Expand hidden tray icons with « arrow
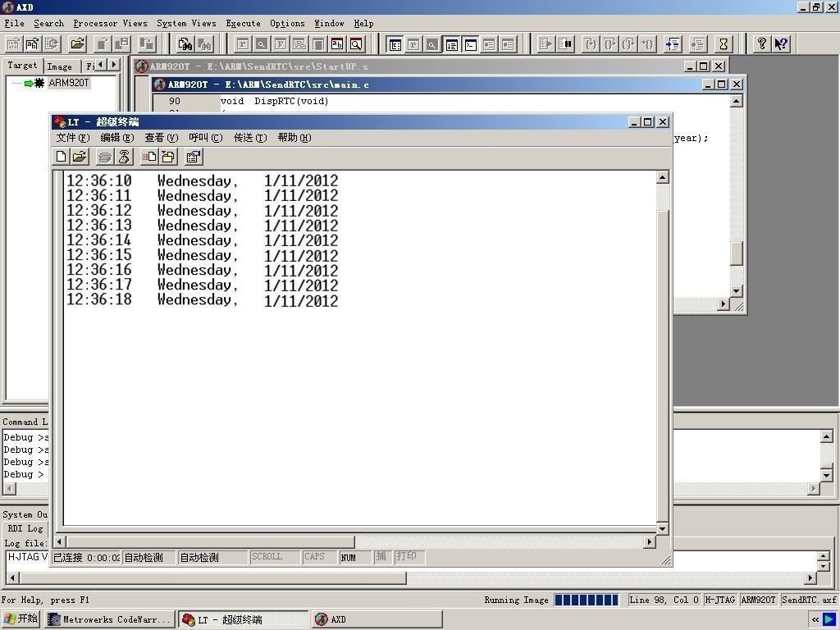This screenshot has width=840, height=630. point(815,620)
